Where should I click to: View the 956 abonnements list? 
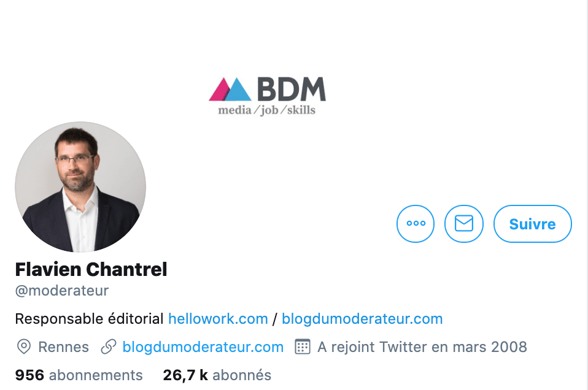[79, 375]
